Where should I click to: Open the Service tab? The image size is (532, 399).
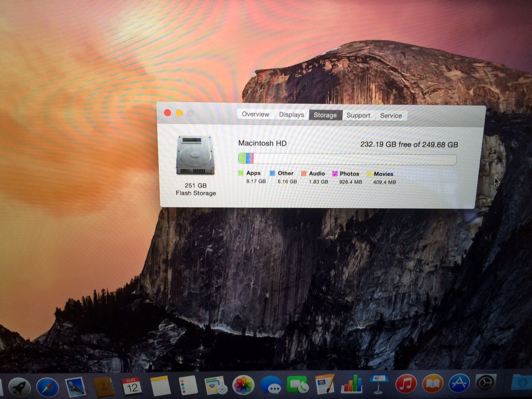[x=391, y=116]
